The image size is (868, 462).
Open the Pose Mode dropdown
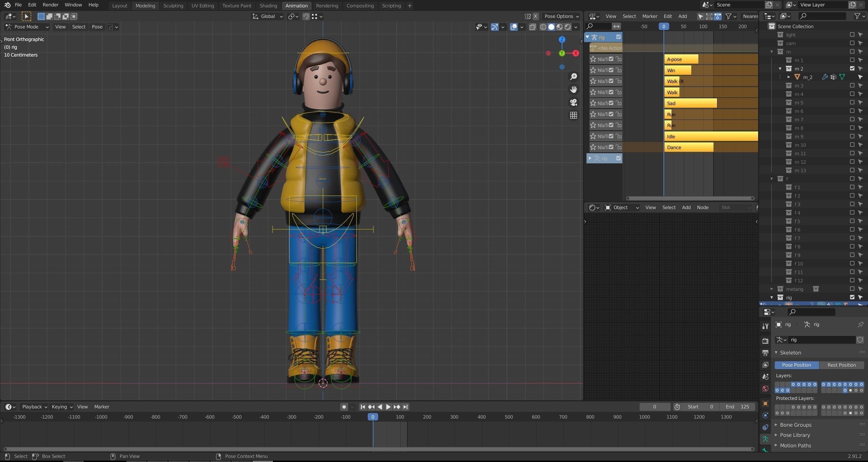tap(27, 27)
